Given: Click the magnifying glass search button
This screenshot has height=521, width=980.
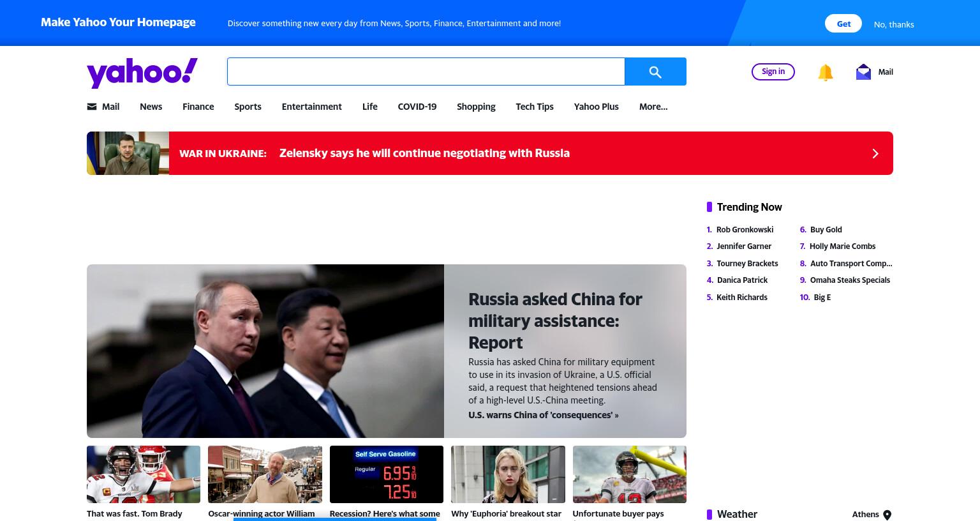Looking at the screenshot, I should 655,72.
